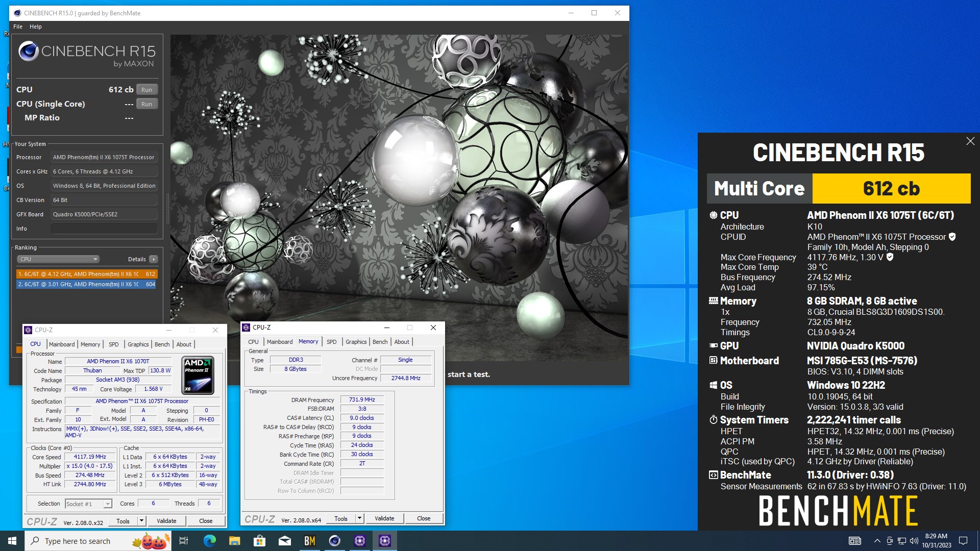Select the 4.12 GHz Phenom ranking entry
The width and height of the screenshot is (980, 551).
pyautogui.click(x=87, y=274)
